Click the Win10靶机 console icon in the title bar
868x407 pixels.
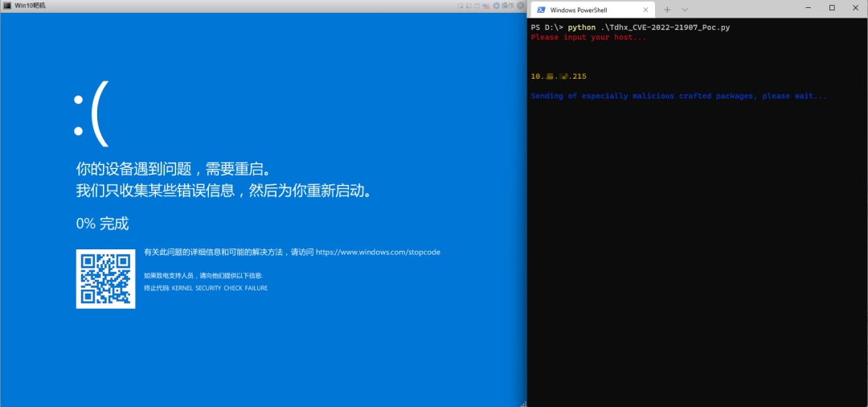7,6
